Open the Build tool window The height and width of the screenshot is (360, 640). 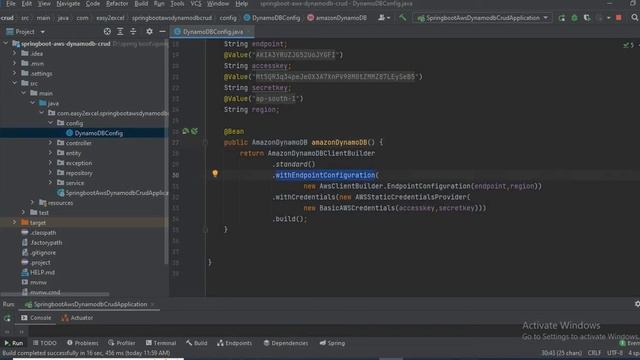[196, 343]
